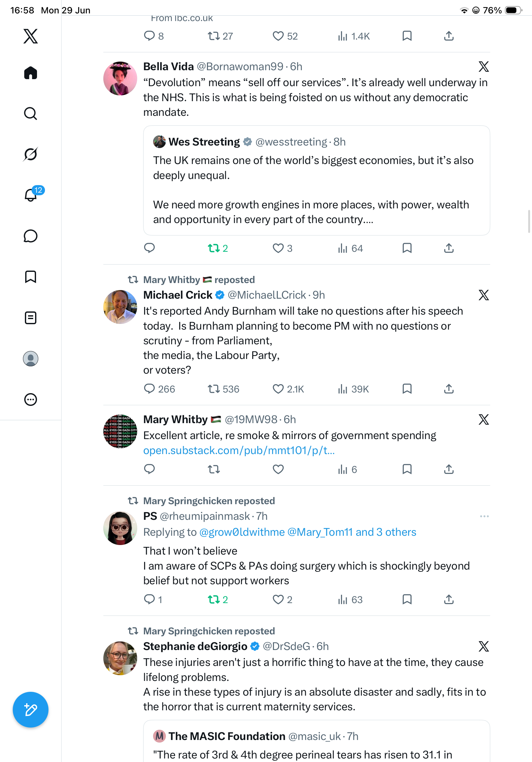Open Grok actions on Stephanie deGiorgio's post

pos(484,646)
